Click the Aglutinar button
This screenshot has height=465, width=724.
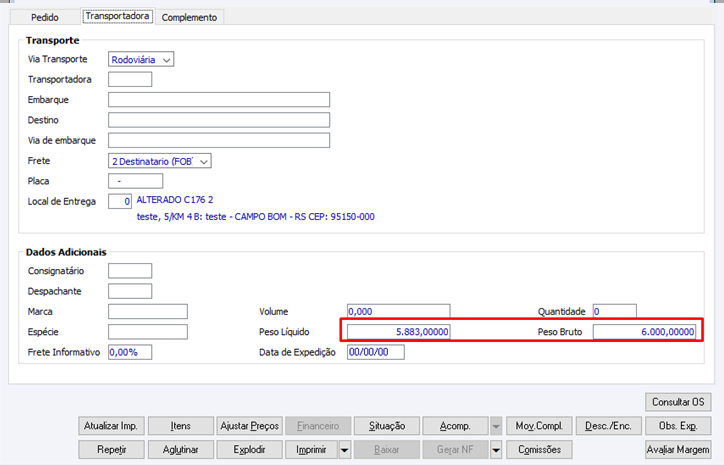(x=181, y=449)
